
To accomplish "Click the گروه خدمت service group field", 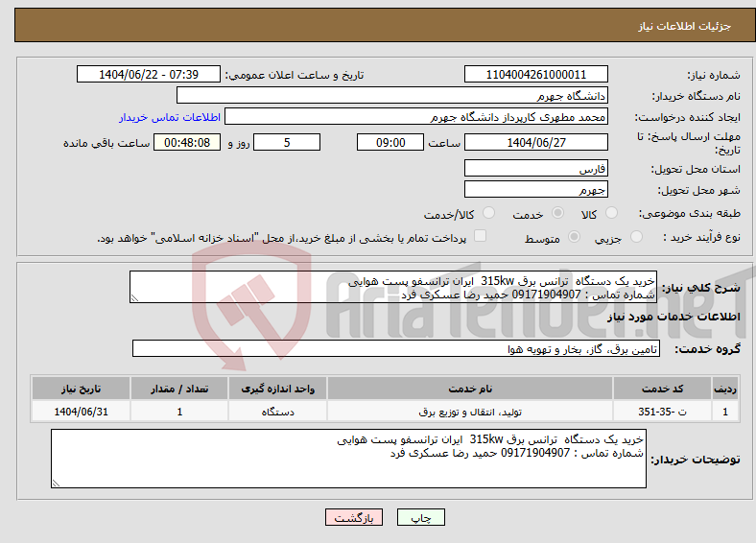I will point(396,348).
